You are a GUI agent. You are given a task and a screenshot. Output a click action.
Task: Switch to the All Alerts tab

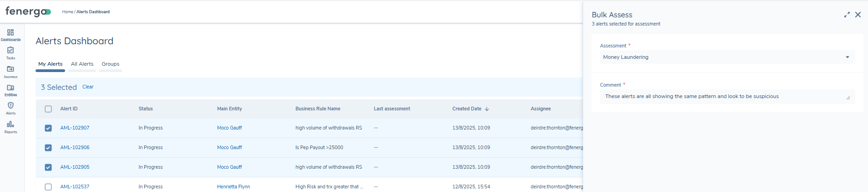click(82, 64)
